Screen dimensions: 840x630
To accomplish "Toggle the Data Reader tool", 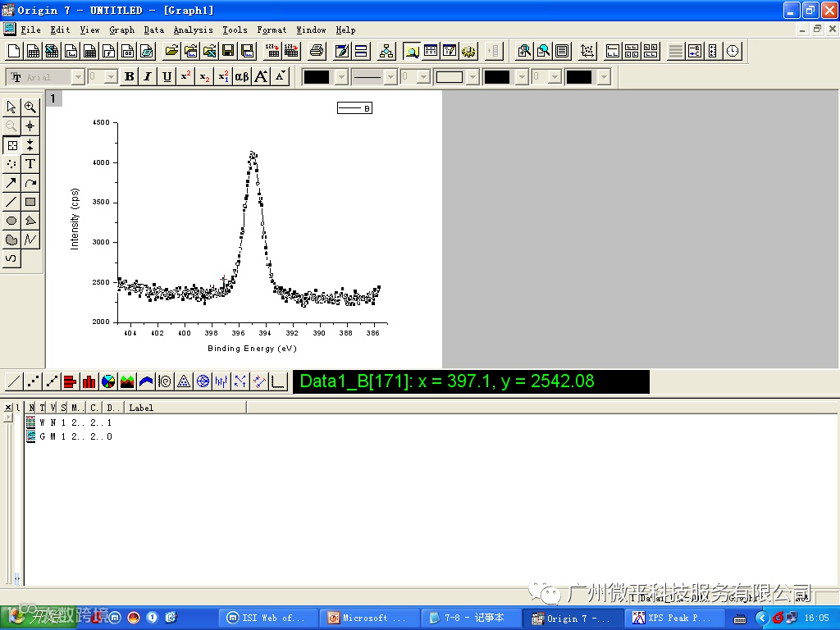I will click(11, 145).
